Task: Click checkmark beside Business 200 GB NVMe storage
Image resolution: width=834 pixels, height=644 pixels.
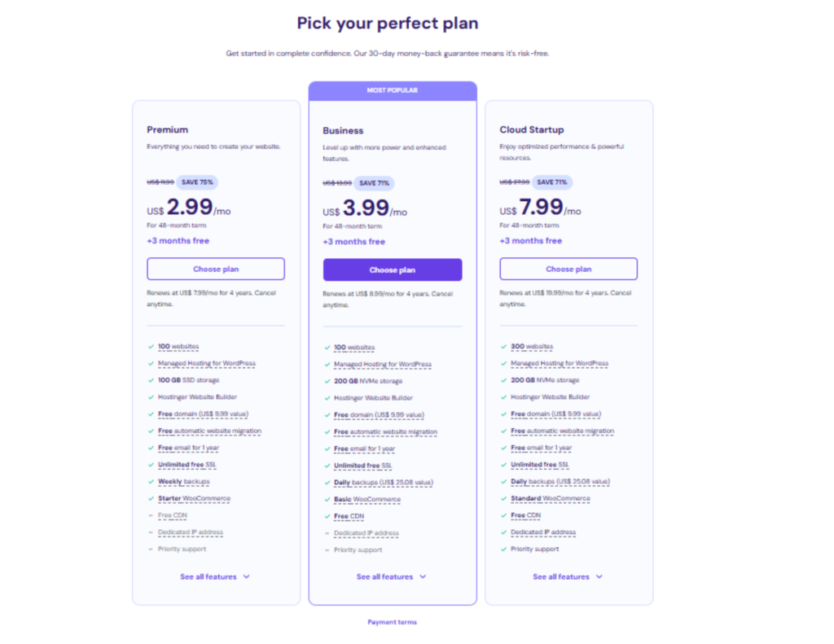Action: coord(327,381)
